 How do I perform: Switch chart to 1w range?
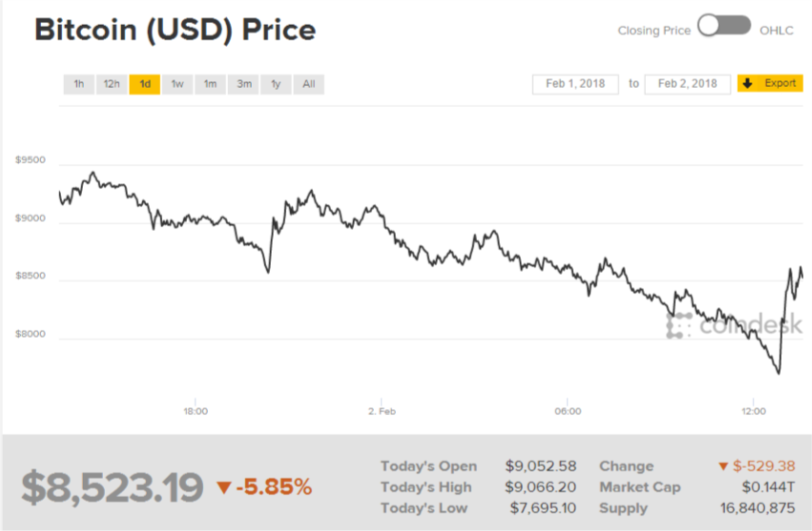(x=177, y=84)
